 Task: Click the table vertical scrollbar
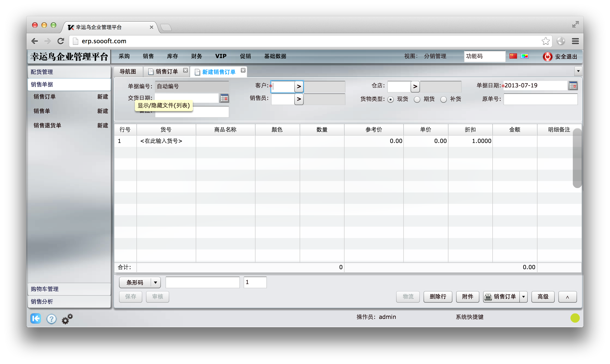pyautogui.click(x=577, y=158)
